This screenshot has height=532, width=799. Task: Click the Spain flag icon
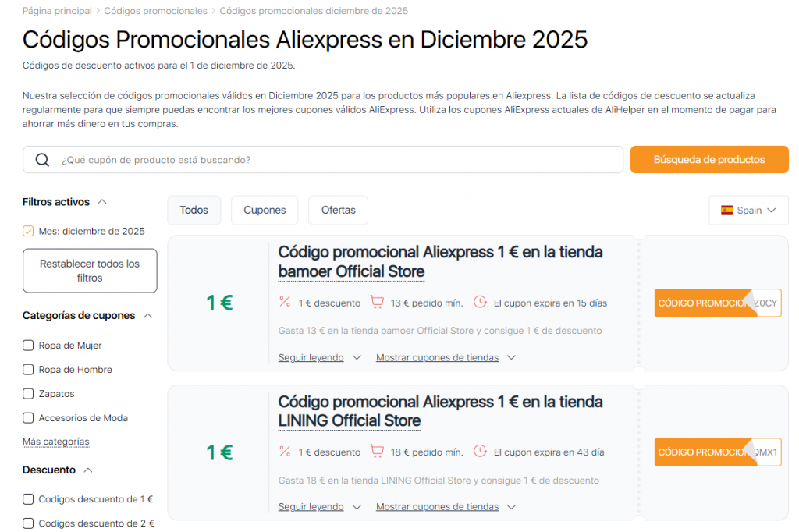click(x=729, y=210)
